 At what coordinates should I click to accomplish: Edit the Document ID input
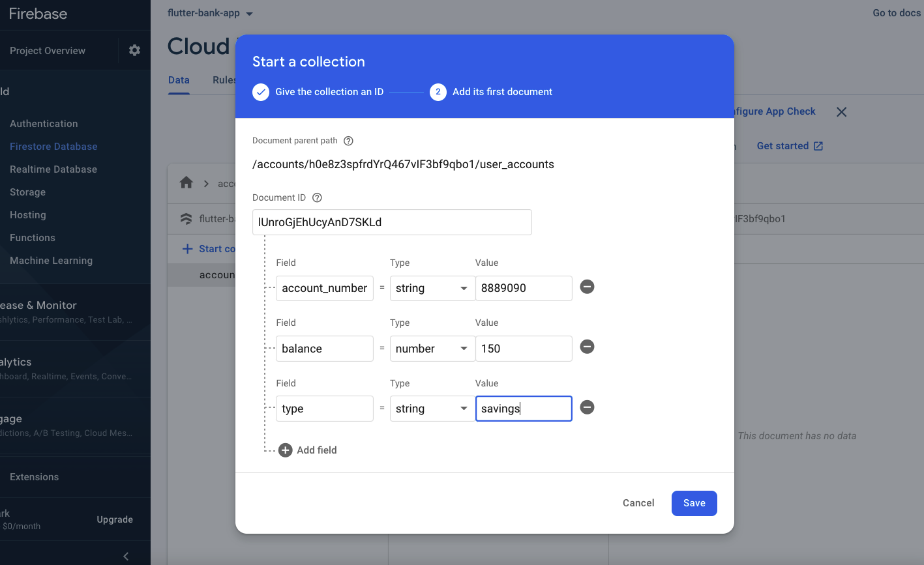[x=392, y=222]
